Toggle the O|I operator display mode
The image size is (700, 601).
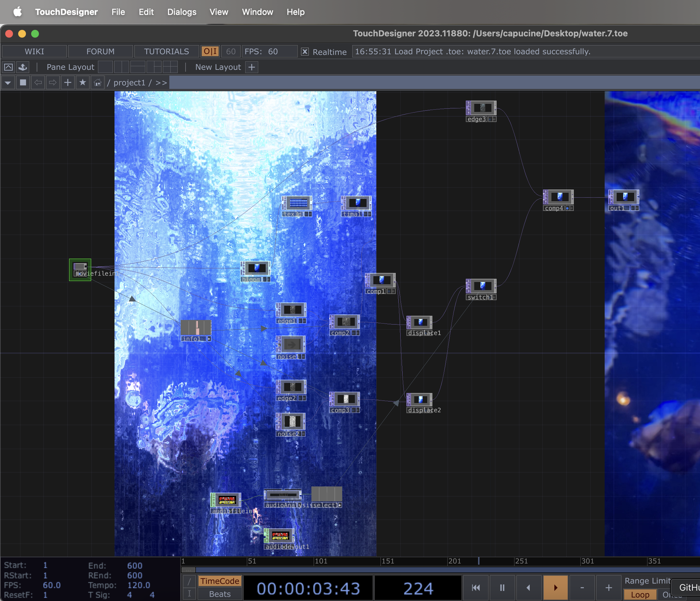[x=210, y=51]
